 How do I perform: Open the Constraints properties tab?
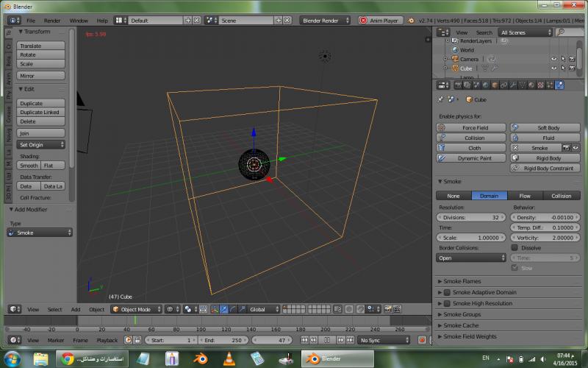(504, 85)
